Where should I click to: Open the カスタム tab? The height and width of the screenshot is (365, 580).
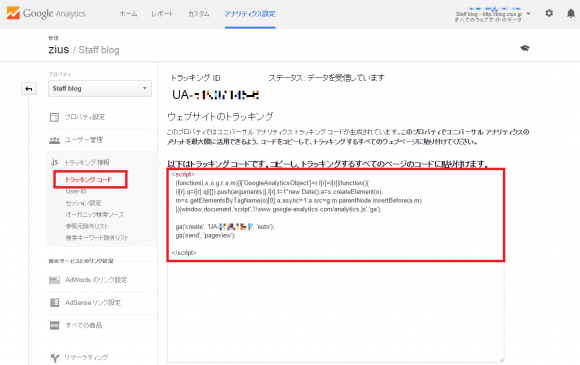[x=198, y=14]
